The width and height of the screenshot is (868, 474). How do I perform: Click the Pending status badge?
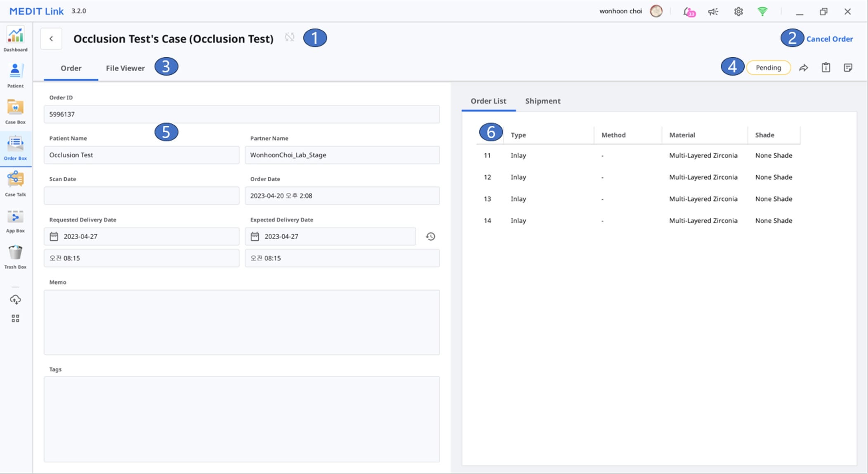click(768, 68)
